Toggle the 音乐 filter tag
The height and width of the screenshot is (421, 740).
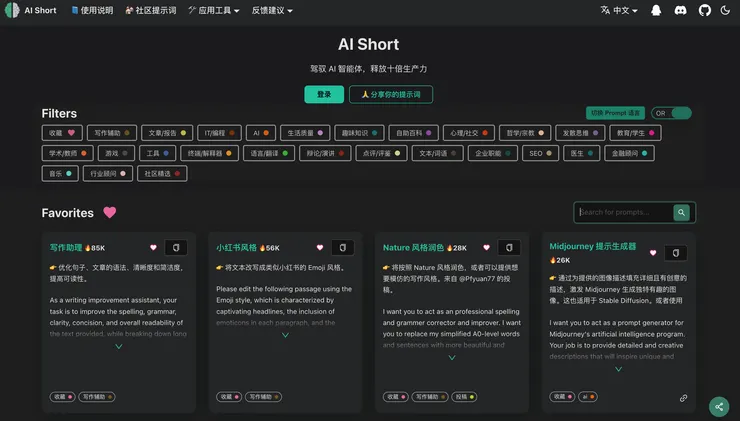pyautogui.click(x=60, y=174)
